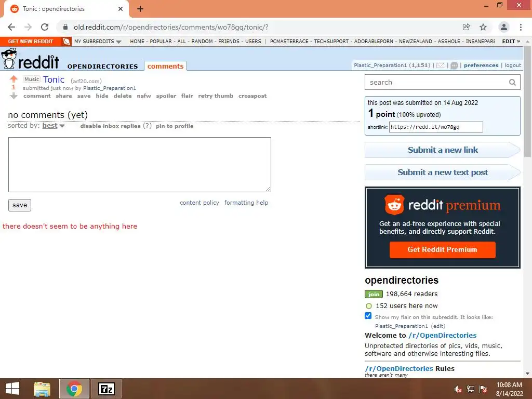Click Submit a new text post
532x399 pixels.
pos(443,172)
